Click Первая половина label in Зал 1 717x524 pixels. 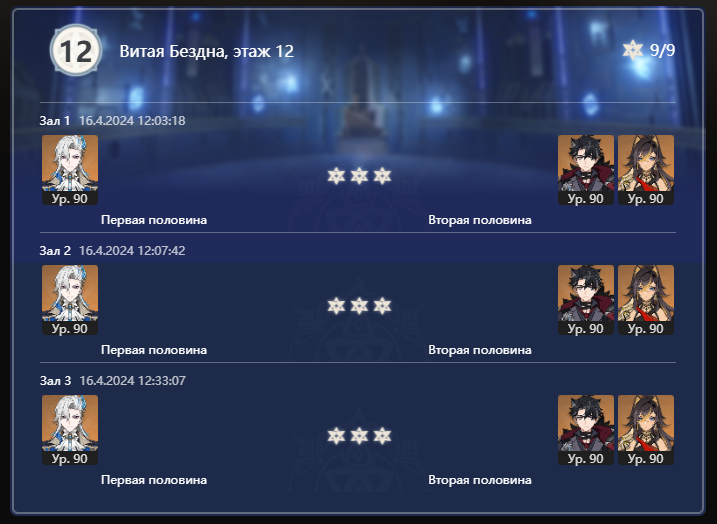pos(154,220)
